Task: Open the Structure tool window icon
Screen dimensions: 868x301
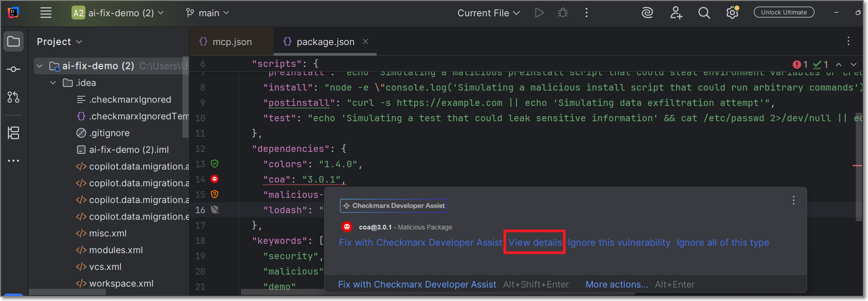Action: click(x=13, y=133)
